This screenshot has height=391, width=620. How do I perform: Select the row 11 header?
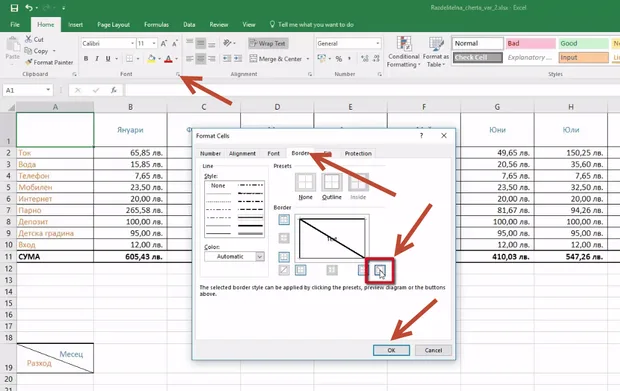pyautogui.click(x=8, y=257)
